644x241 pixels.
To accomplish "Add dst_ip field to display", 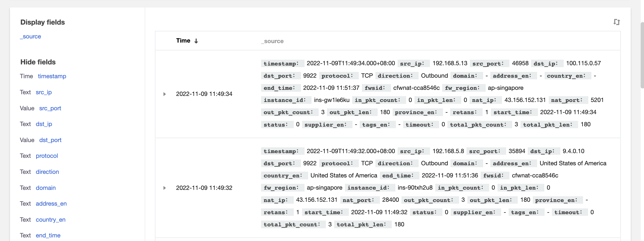I will click(44, 124).
